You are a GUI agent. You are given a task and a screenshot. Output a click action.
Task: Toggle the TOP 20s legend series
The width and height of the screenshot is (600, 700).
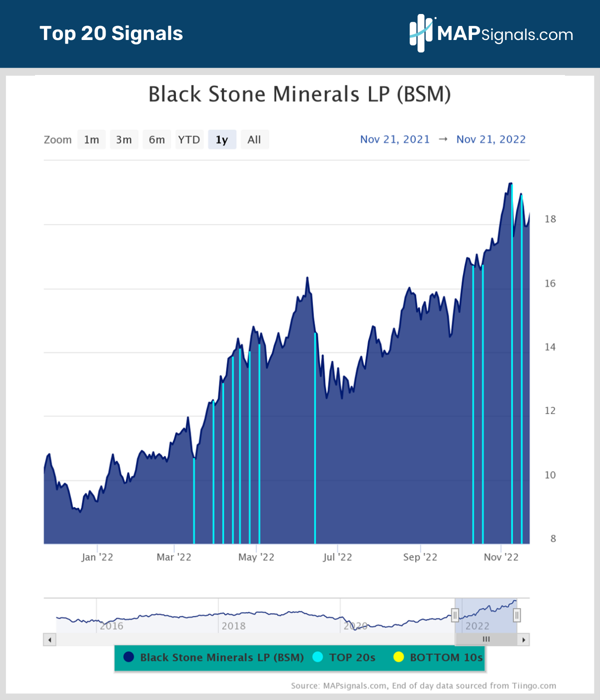point(344,657)
